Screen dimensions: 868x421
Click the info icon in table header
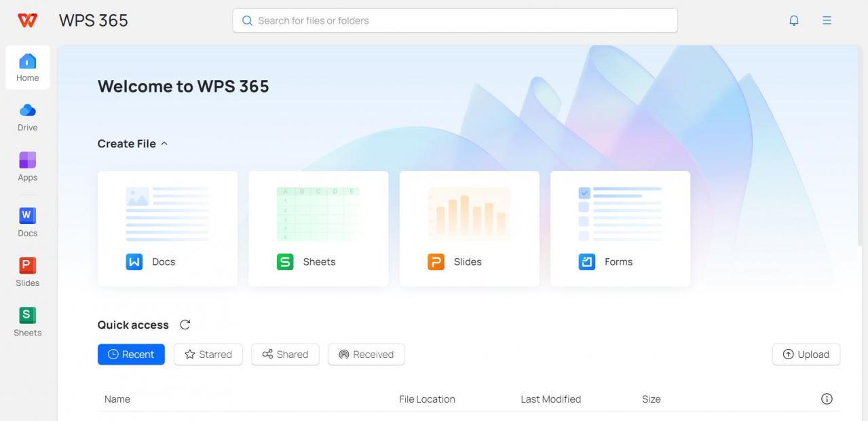[x=827, y=399]
